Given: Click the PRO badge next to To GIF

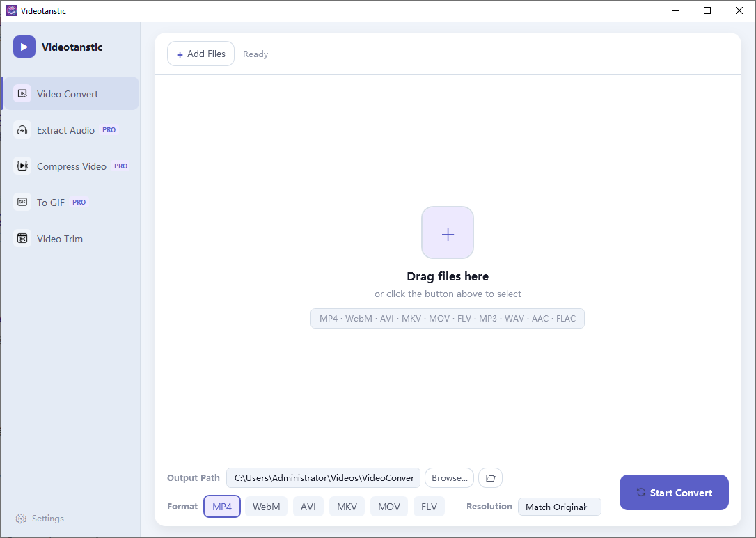Looking at the screenshot, I should pos(79,202).
